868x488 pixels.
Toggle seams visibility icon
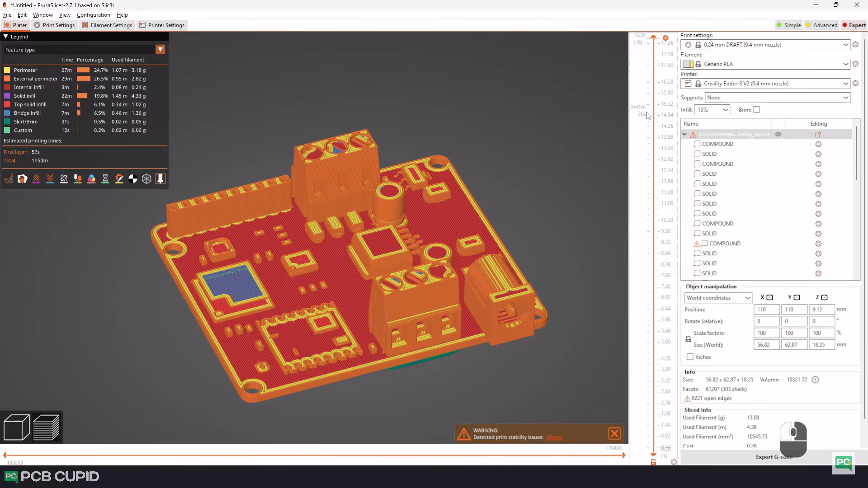(x=64, y=179)
